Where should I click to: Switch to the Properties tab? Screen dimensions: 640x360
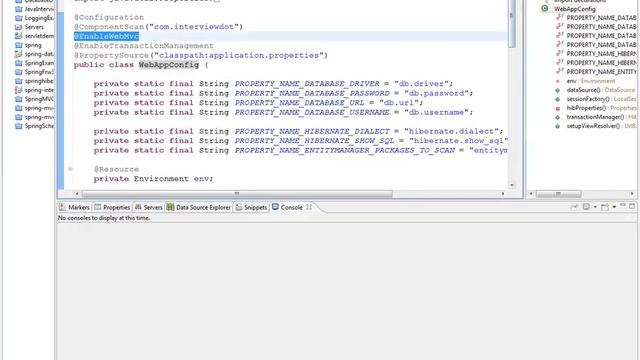click(112, 207)
